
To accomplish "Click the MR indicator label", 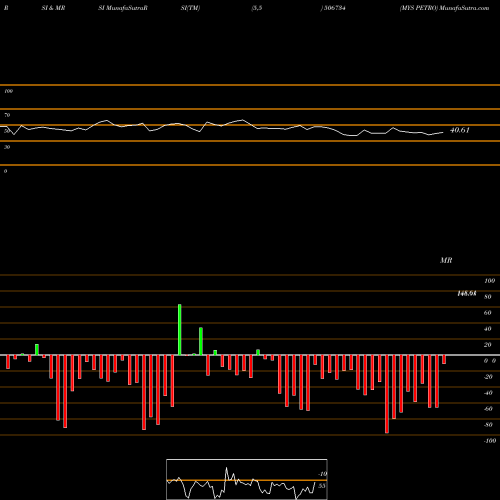I will point(446,260).
